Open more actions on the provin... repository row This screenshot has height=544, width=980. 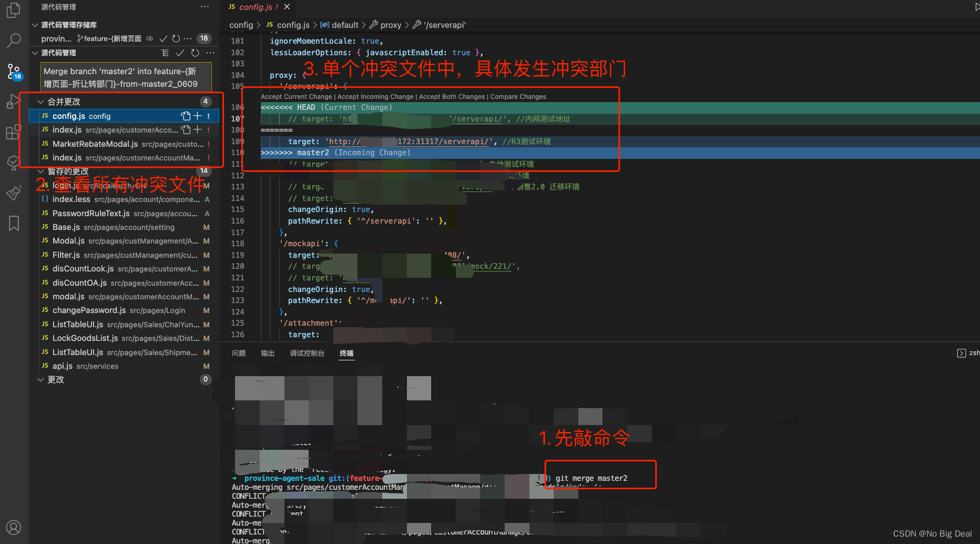click(x=188, y=38)
